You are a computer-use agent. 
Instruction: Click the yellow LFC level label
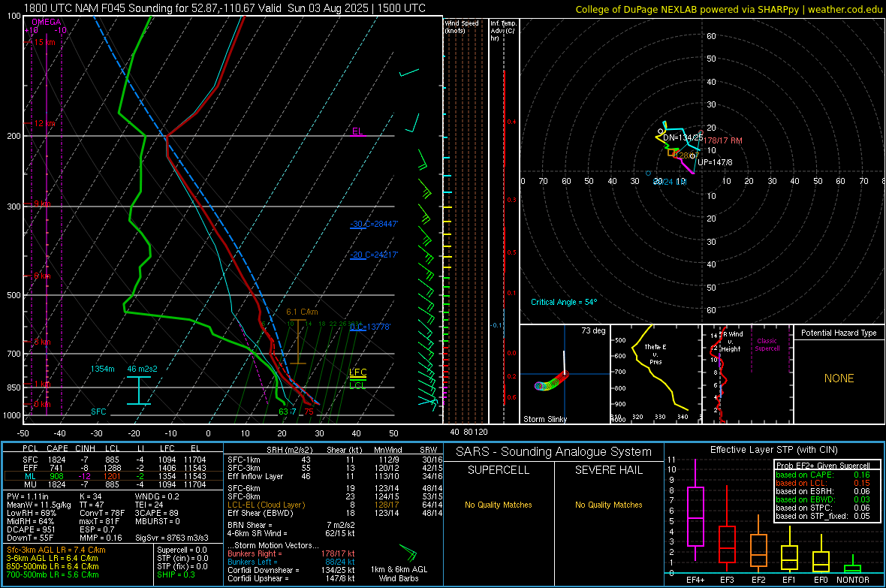tap(357, 372)
